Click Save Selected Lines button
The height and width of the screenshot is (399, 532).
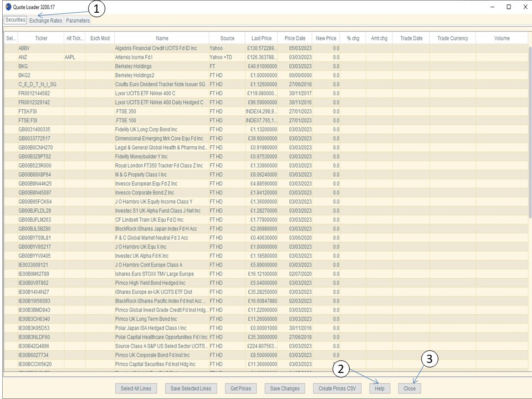click(x=191, y=388)
